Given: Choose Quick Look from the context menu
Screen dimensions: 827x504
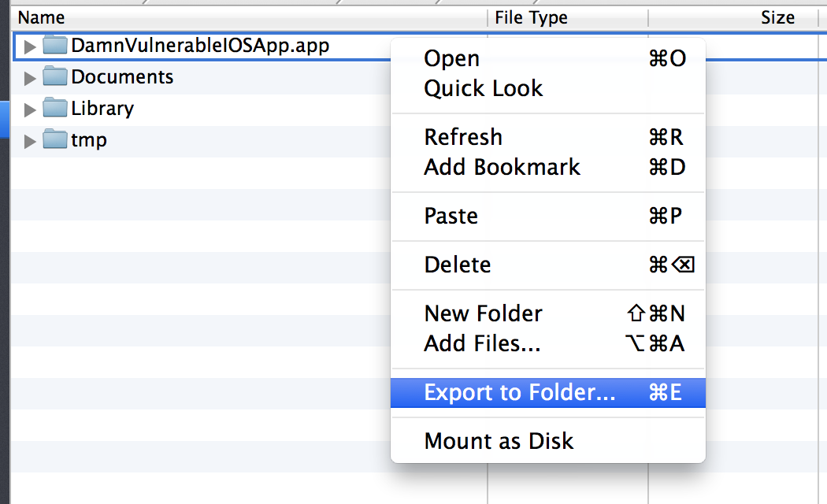Looking at the screenshot, I should click(548, 88).
